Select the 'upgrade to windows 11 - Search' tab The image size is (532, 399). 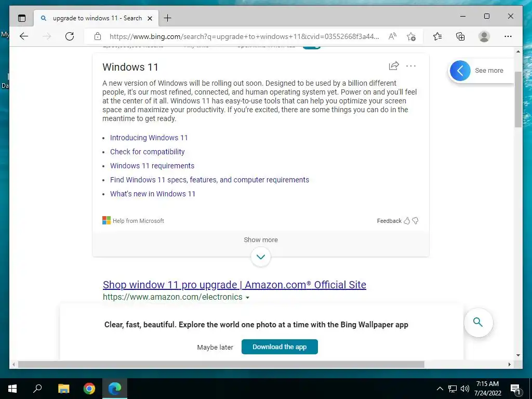coord(96,18)
